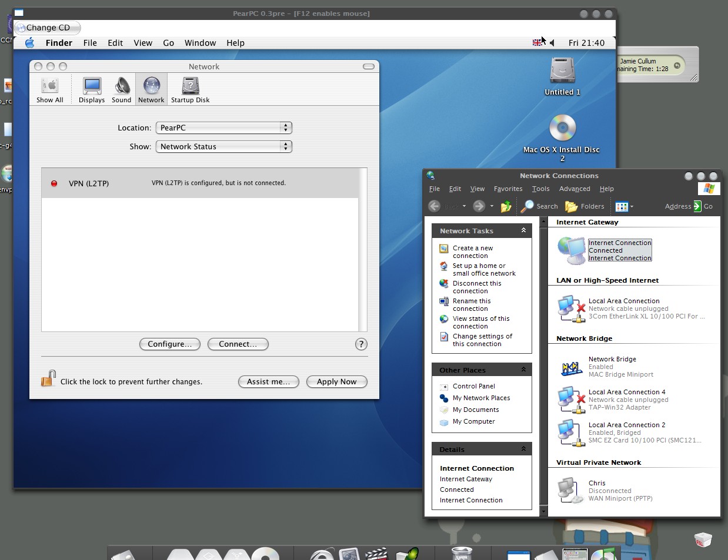Click Create a new connection task
Screen dimensions: 728x560
click(473, 252)
